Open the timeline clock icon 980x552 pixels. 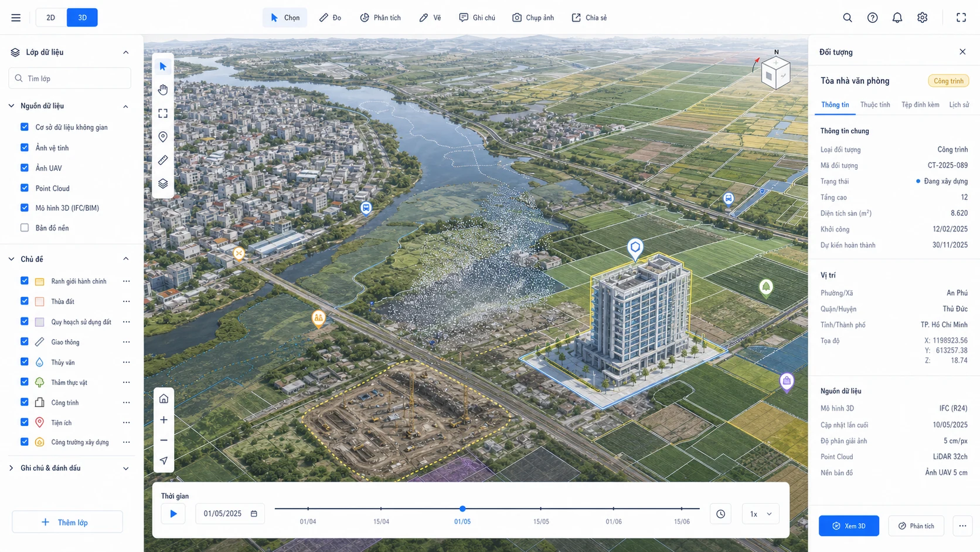tap(720, 514)
